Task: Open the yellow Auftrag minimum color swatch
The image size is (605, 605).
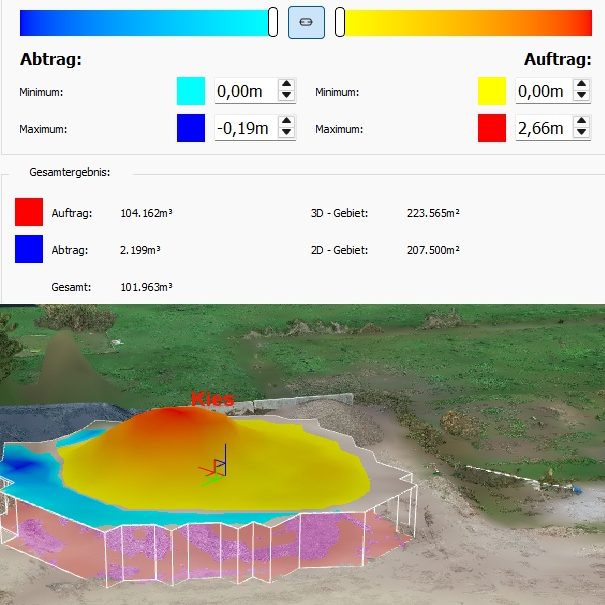Action: point(492,92)
